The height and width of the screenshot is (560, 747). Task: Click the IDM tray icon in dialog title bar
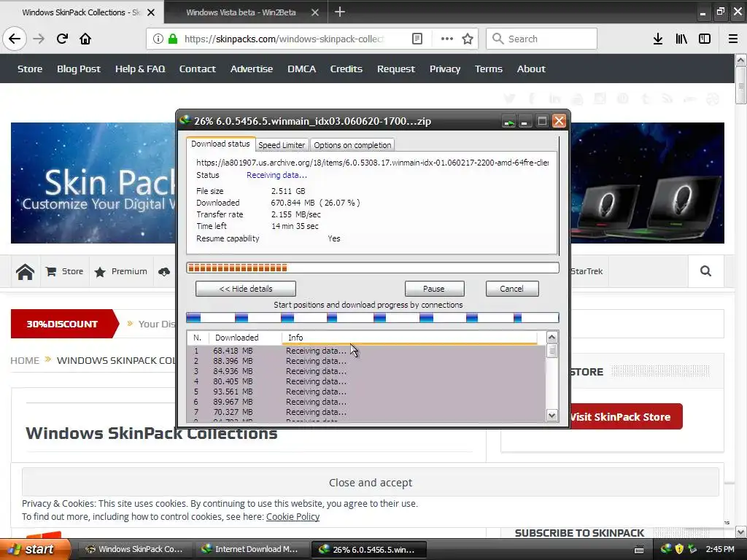(508, 122)
